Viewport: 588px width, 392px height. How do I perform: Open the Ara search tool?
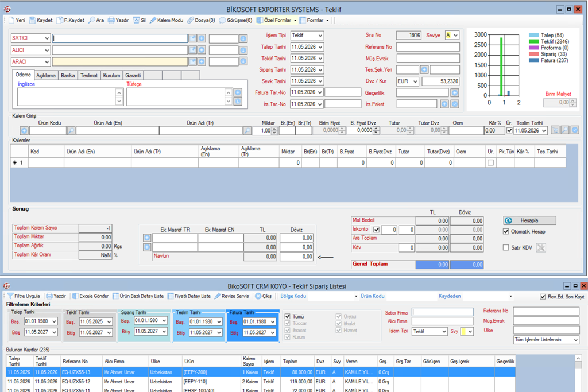point(91,20)
